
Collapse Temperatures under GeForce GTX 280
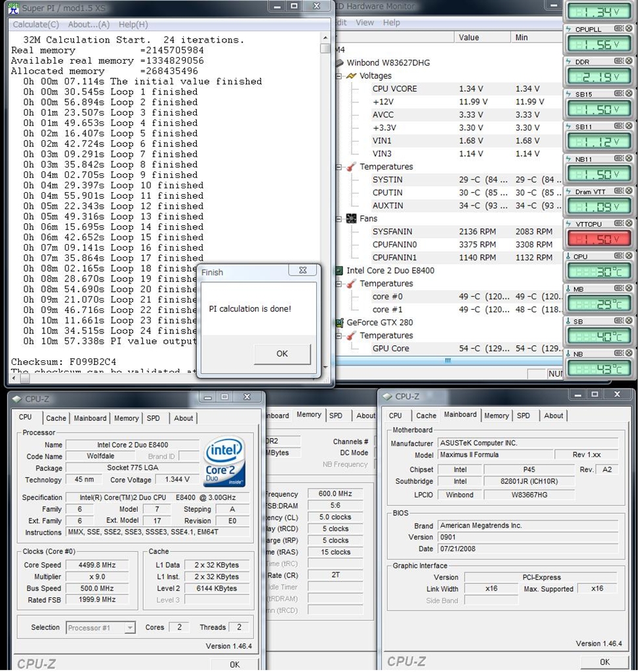[x=339, y=335]
